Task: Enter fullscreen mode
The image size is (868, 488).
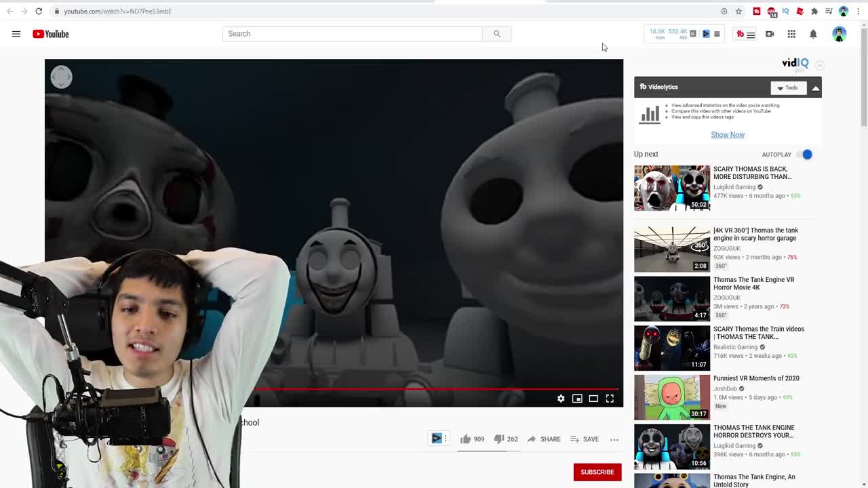Action: pyautogui.click(x=610, y=399)
